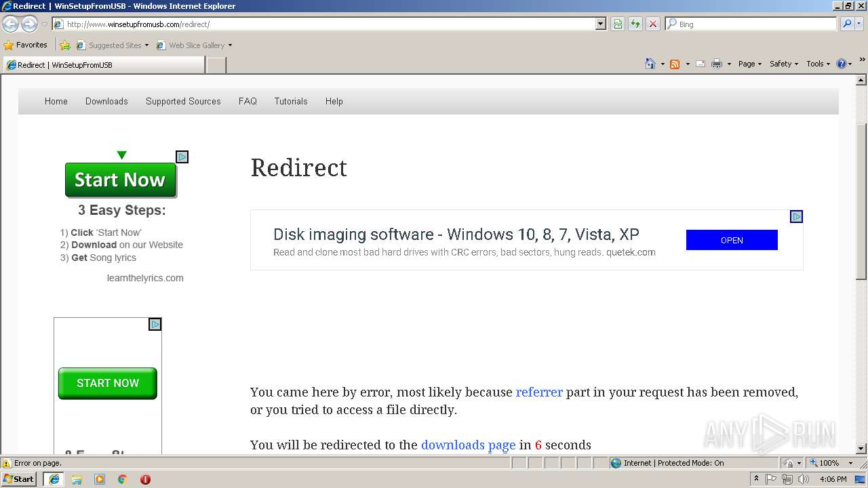Open site Help nav item
Viewport: 868px width, 488px height.
(x=334, y=101)
